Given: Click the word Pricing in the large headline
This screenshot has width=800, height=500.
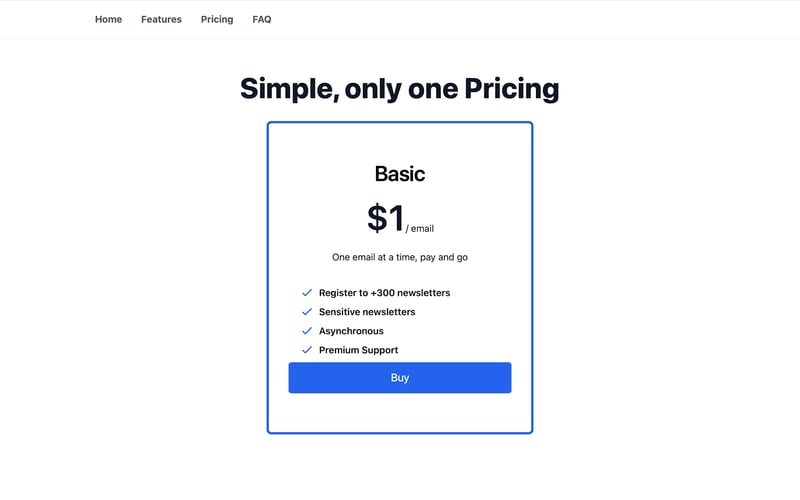Looking at the screenshot, I should coord(511,89).
